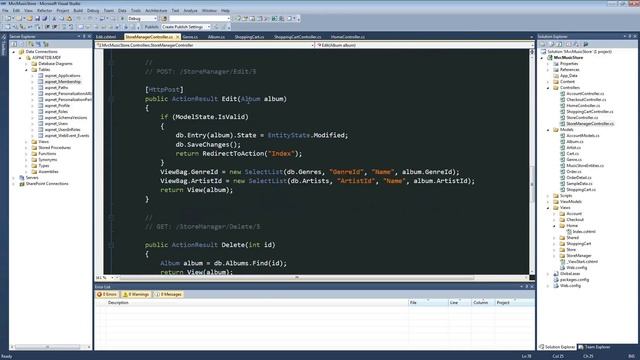Screen dimensions: 640x360
Task: Click the editor horizontal scrollbar
Action: click(297, 278)
